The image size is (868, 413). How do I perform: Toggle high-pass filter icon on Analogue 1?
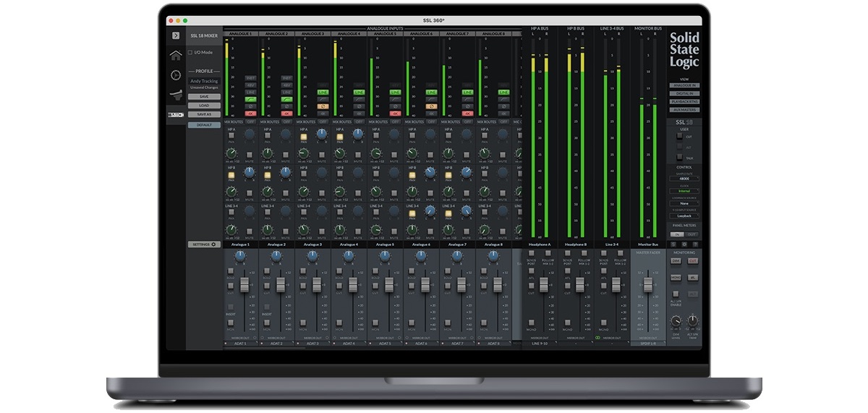coord(250,99)
